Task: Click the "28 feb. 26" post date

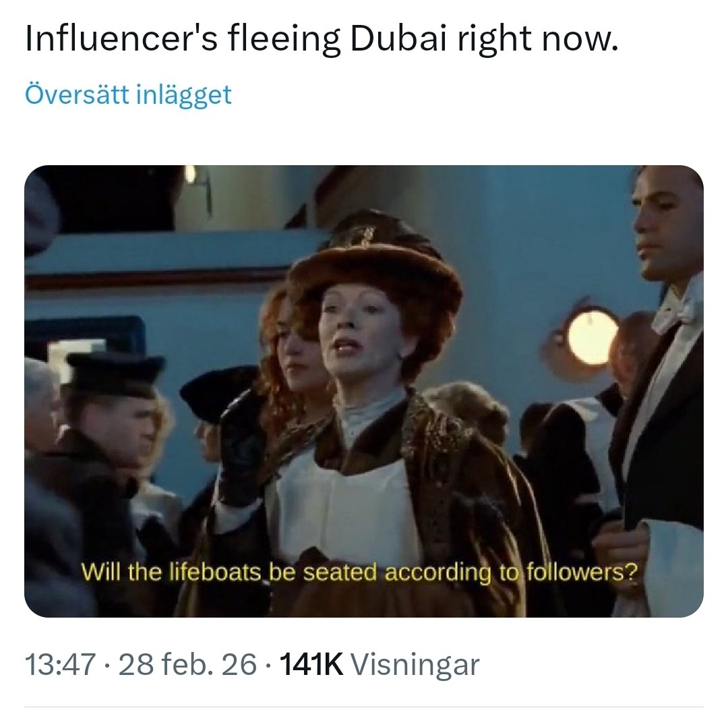Action: [x=187, y=665]
